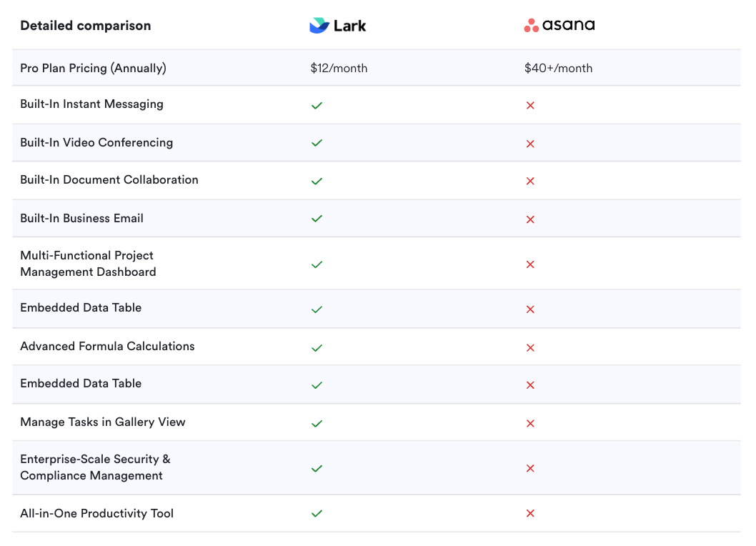The image size is (756, 546).
Task: Click the Lark checkmark for Built-In Document Collaboration
Action: coord(317,181)
